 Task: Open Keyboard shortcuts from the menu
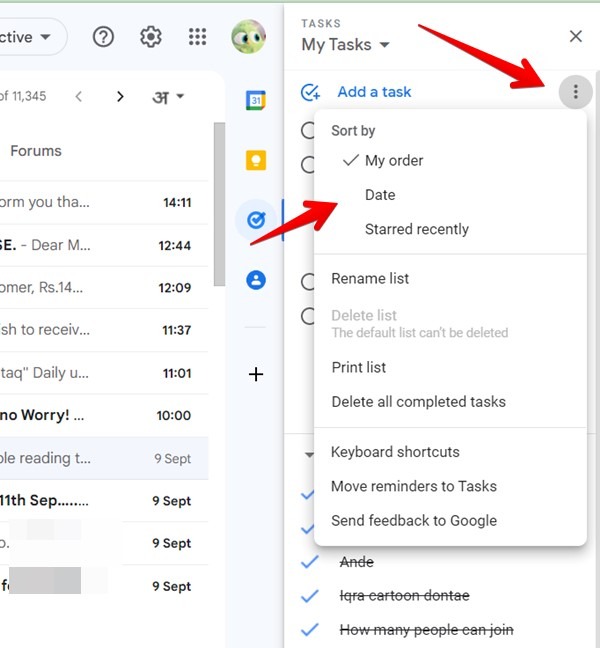[450, 452]
